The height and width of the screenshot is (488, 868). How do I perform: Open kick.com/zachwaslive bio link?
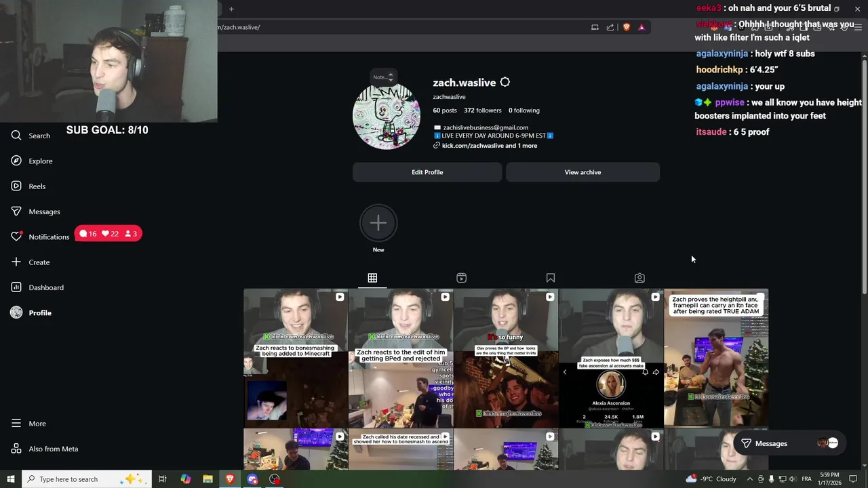point(486,146)
